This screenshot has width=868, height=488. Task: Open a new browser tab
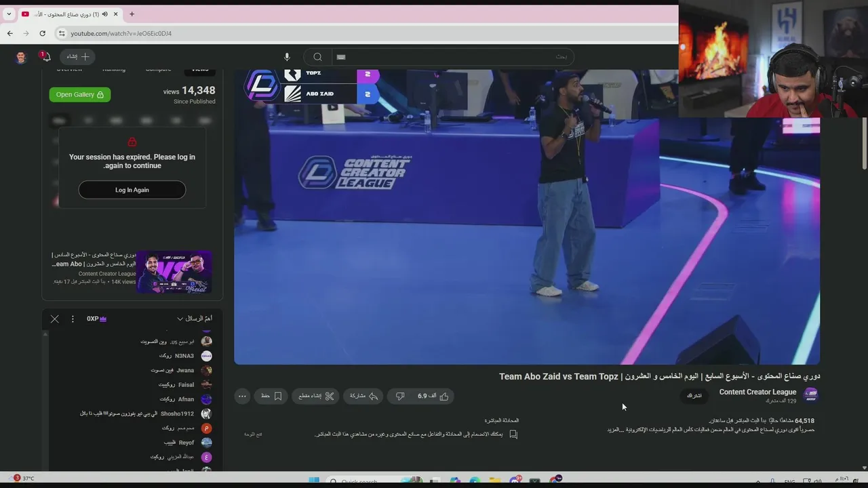coord(132,14)
